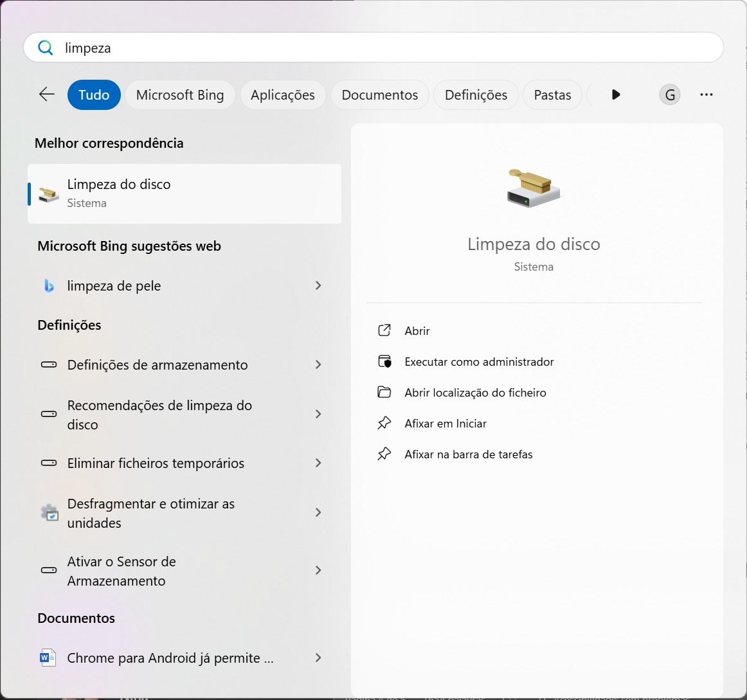The height and width of the screenshot is (700, 747).
Task: Expand Definições de armazenamento chevron
Action: [318, 364]
